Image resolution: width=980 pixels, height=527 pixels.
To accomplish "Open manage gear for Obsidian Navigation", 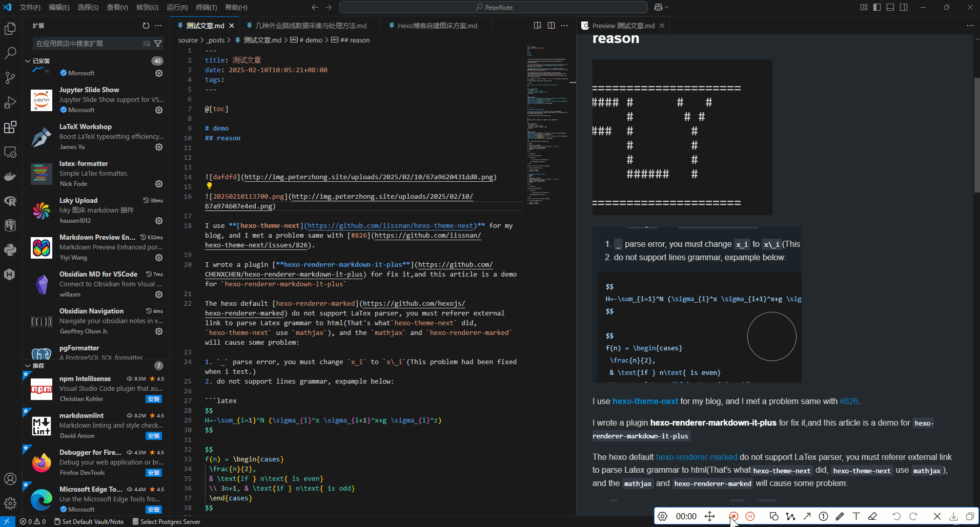I will 159,331.
